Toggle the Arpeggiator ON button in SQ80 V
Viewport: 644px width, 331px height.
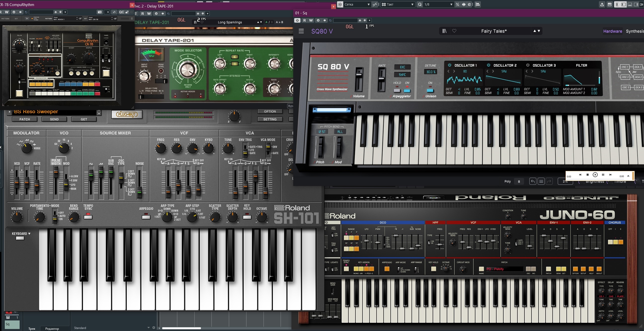click(407, 90)
